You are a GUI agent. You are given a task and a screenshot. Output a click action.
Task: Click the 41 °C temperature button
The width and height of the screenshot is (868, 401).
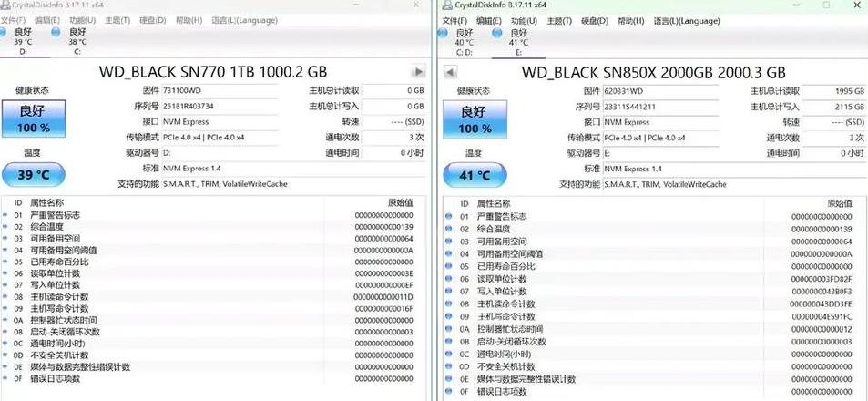pyautogui.click(x=475, y=176)
